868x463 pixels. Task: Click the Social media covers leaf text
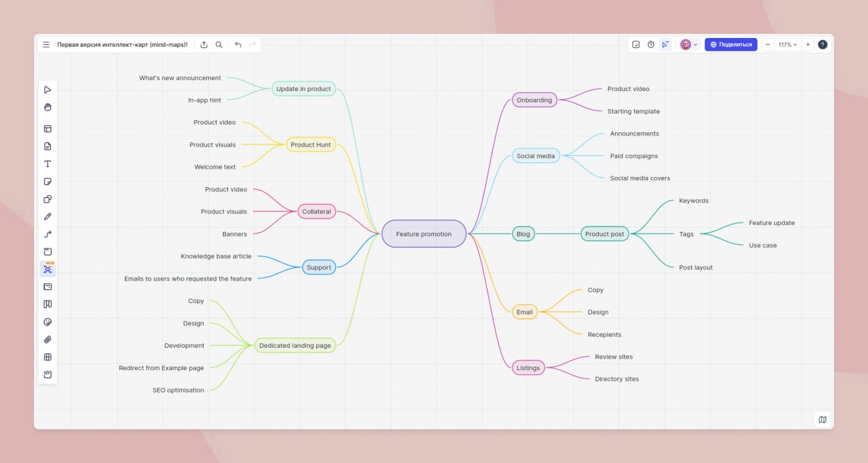pos(640,178)
